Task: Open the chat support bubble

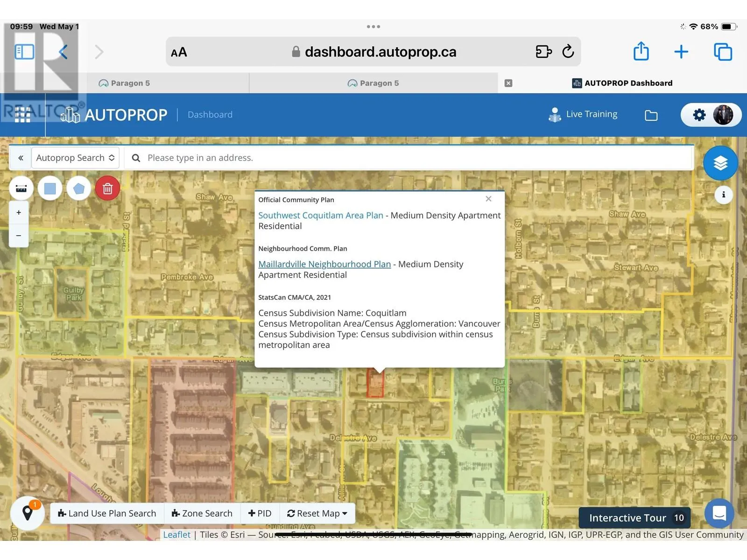Action: coord(719,513)
